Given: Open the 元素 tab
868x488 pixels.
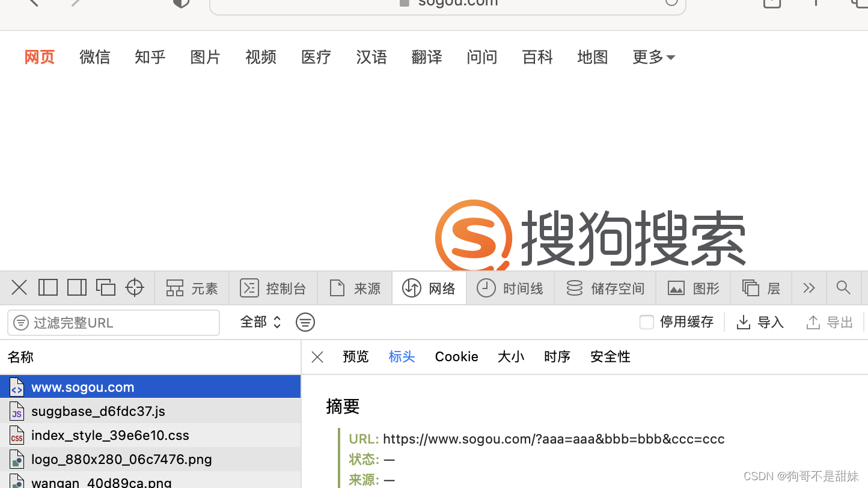Looking at the screenshot, I should coord(192,288).
